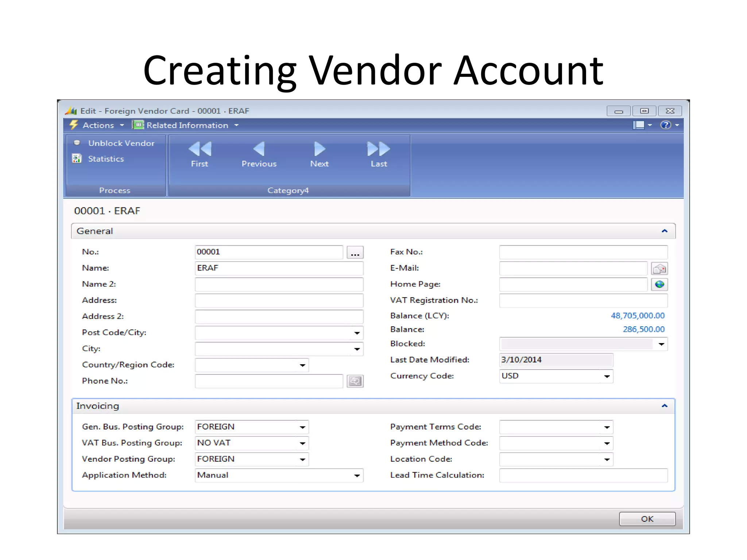This screenshot has height=560, width=747.
Task: Open Home Page globe icon
Action: click(659, 284)
